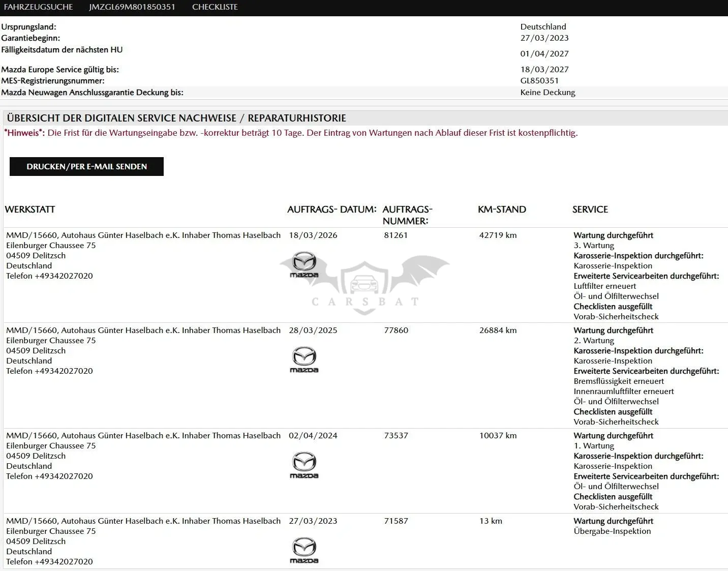728x571 pixels.
Task: Open the CHECKLISTE tab
Action: pos(215,7)
